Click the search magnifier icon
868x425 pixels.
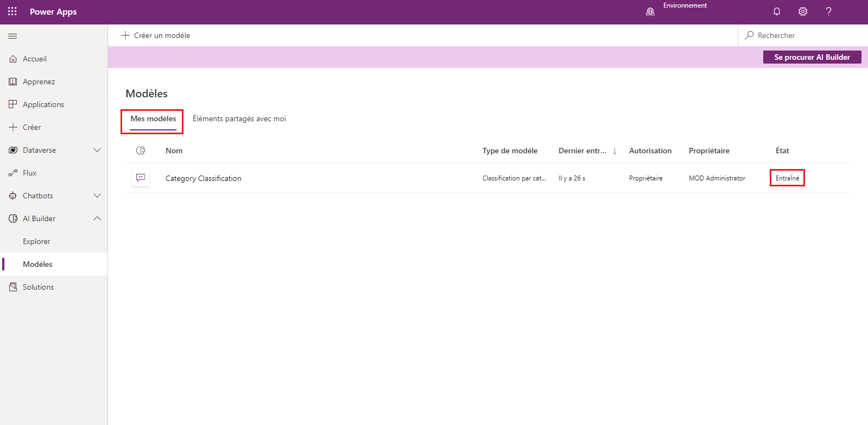[749, 35]
